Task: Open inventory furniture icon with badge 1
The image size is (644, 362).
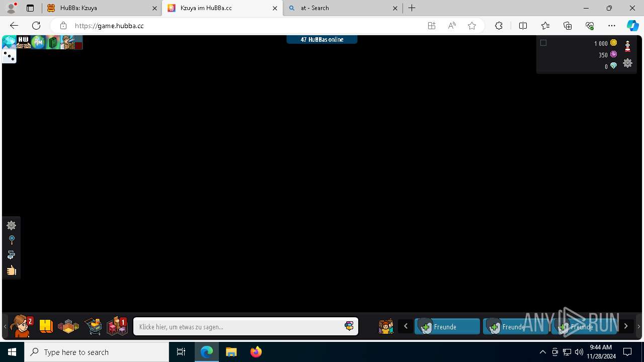Action: click(117, 326)
